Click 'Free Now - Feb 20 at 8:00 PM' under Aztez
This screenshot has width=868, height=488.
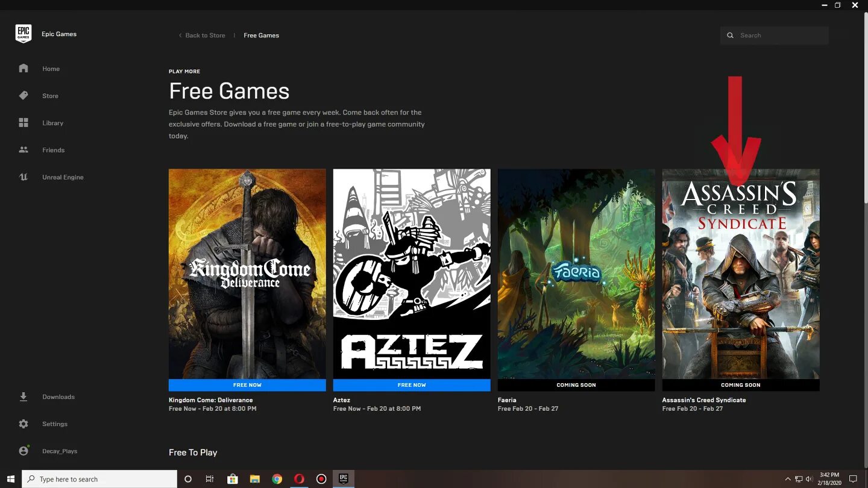click(377, 408)
